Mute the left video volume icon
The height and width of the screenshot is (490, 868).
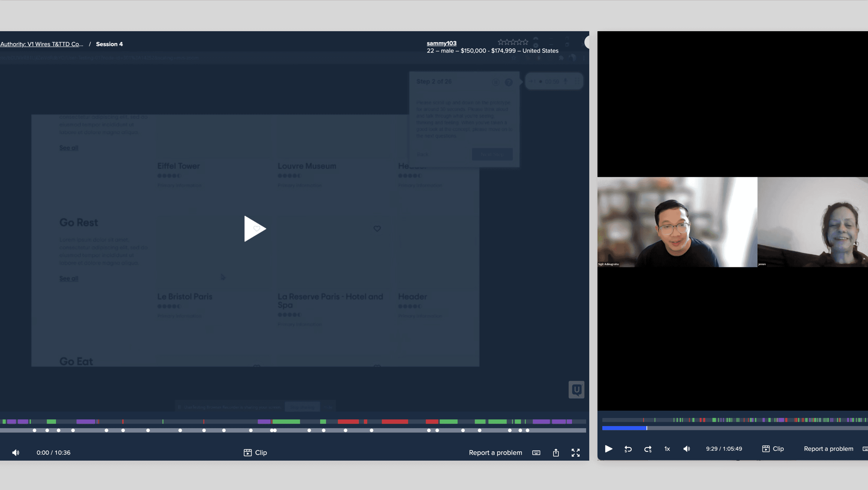15,452
